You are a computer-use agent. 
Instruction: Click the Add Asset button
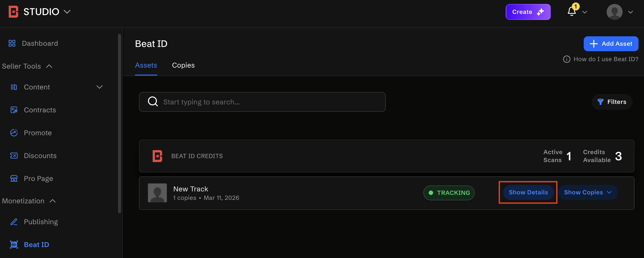(611, 43)
